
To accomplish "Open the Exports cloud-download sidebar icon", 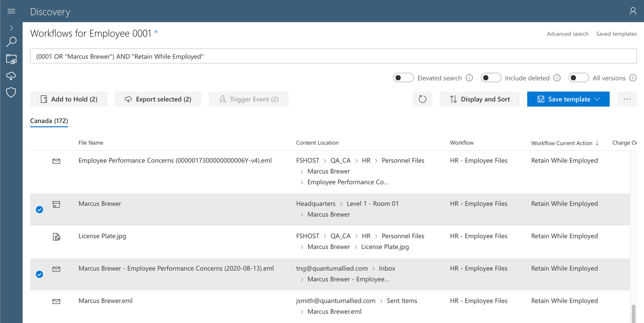I will click(11, 76).
